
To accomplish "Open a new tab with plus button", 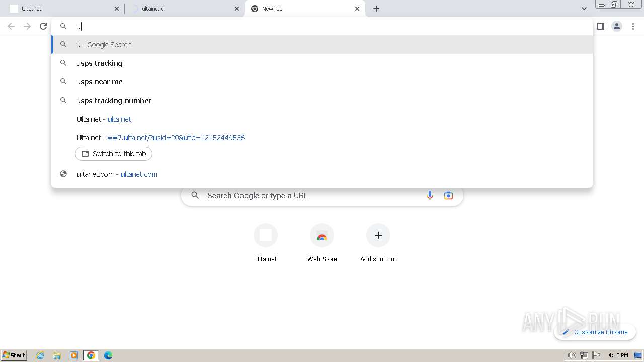I will tap(376, 9).
